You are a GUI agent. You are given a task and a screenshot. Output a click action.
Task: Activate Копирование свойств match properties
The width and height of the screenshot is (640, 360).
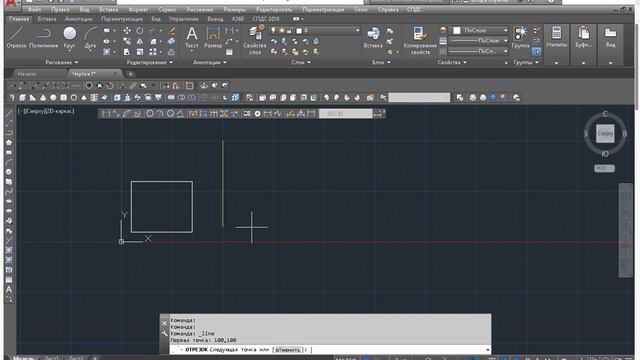(420, 40)
